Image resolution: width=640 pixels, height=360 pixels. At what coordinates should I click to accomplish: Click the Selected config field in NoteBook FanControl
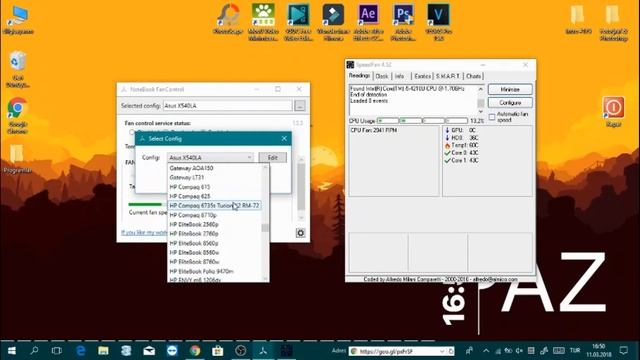[228, 106]
